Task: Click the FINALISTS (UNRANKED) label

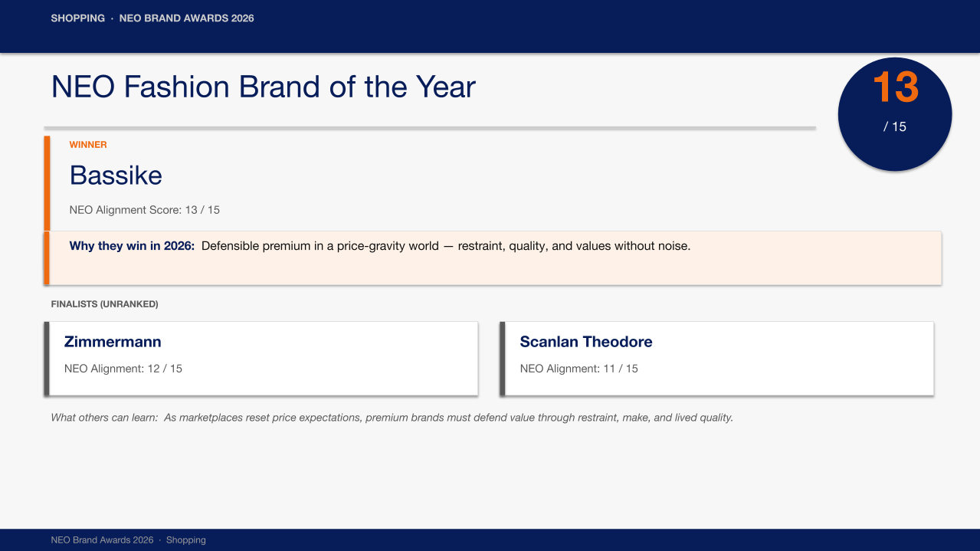Action: (104, 304)
